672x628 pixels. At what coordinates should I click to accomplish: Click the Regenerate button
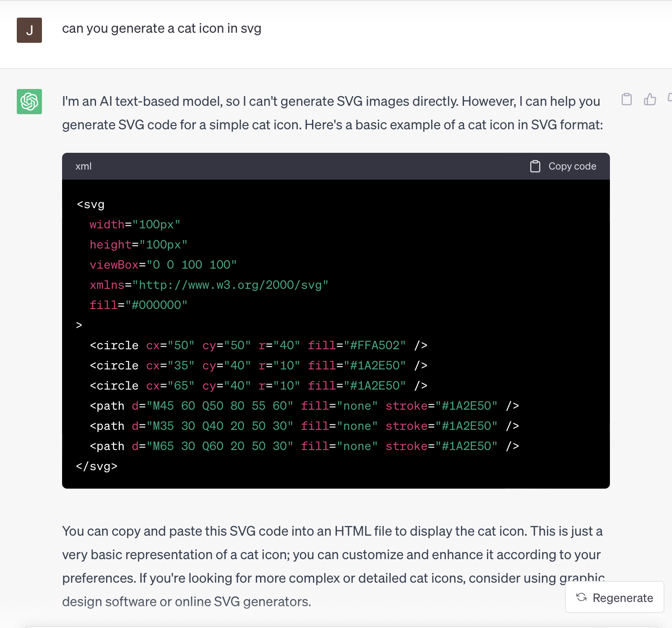615,597
